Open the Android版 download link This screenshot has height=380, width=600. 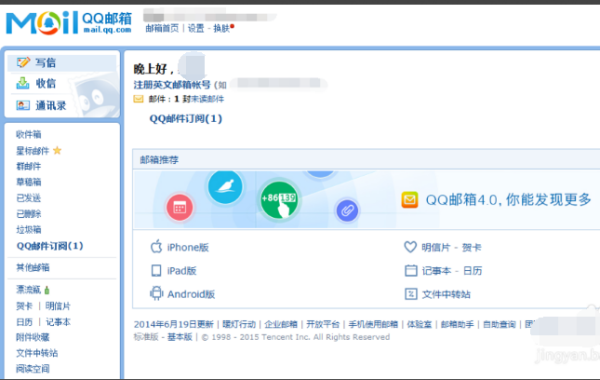pos(191,294)
